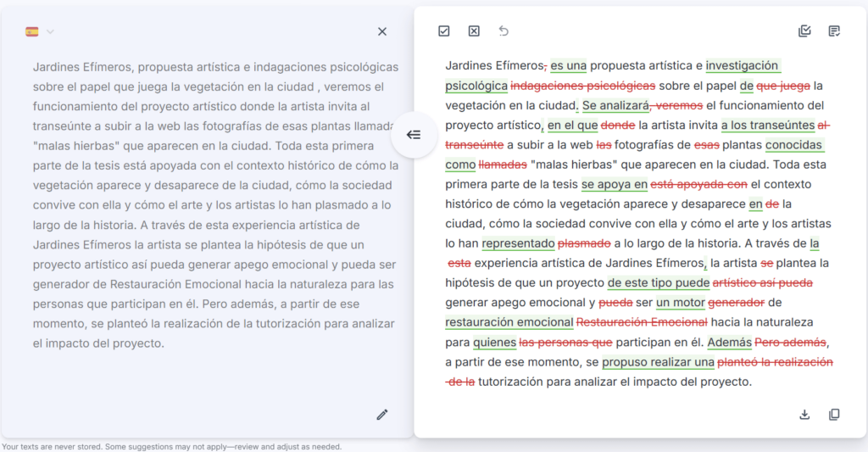Click the suggestion "propuso realizar una"
This screenshot has width=868, height=452.
(658, 362)
